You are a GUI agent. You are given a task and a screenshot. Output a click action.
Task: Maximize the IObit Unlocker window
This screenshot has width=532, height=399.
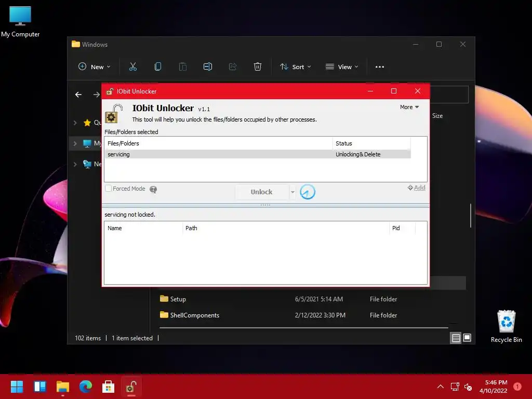coord(394,91)
